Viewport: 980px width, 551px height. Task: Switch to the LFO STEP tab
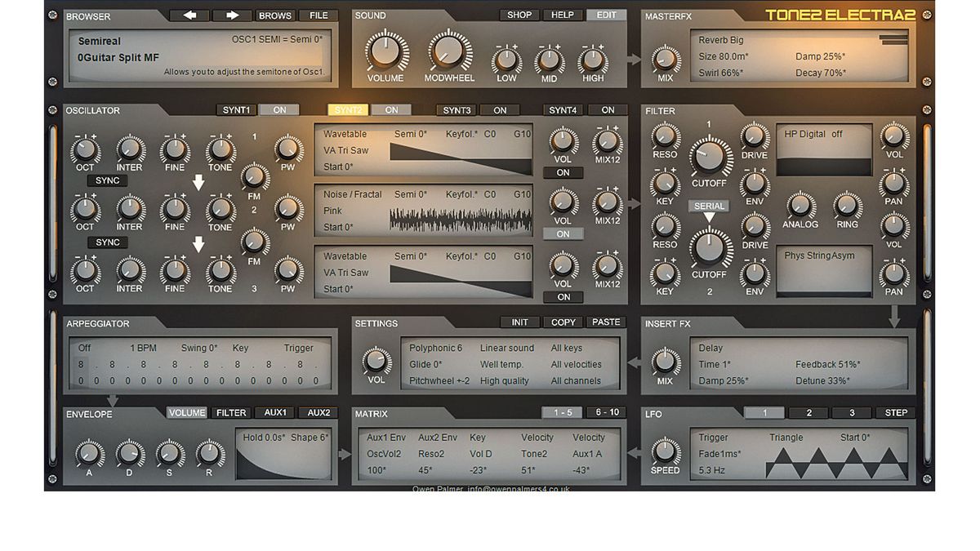[x=896, y=413]
